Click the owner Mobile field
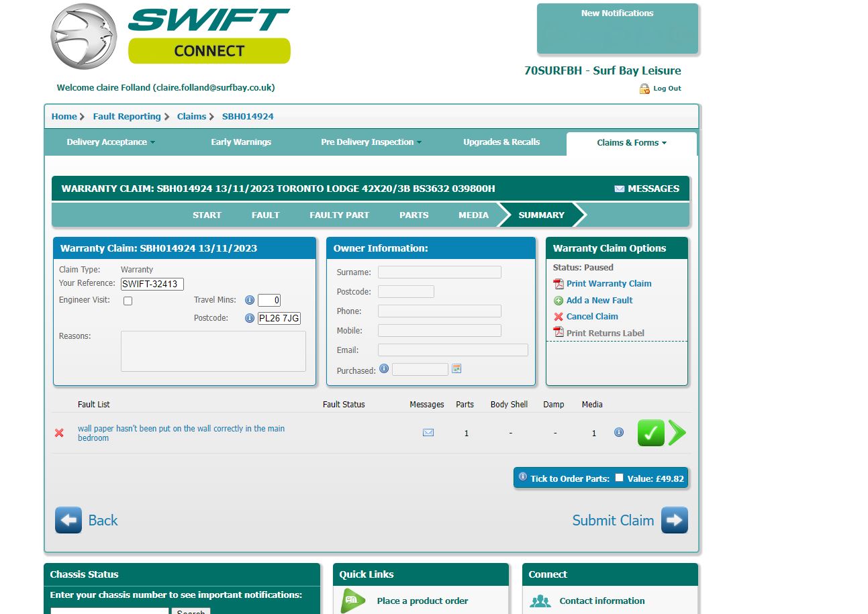The image size is (868, 614). [440, 330]
